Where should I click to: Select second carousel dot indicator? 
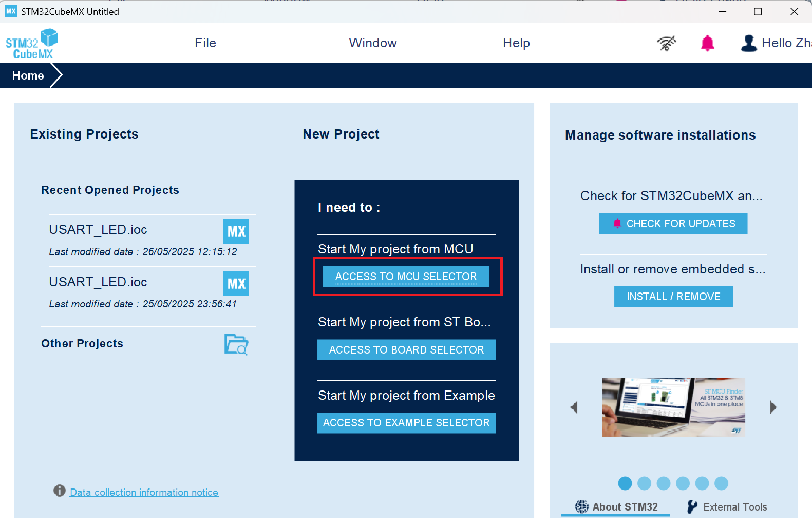pyautogui.click(x=644, y=483)
